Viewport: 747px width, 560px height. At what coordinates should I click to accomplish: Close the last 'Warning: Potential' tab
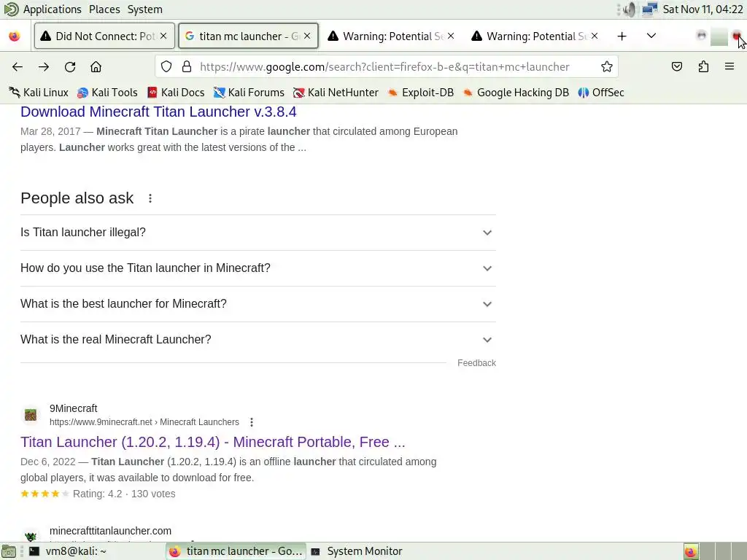click(x=595, y=36)
